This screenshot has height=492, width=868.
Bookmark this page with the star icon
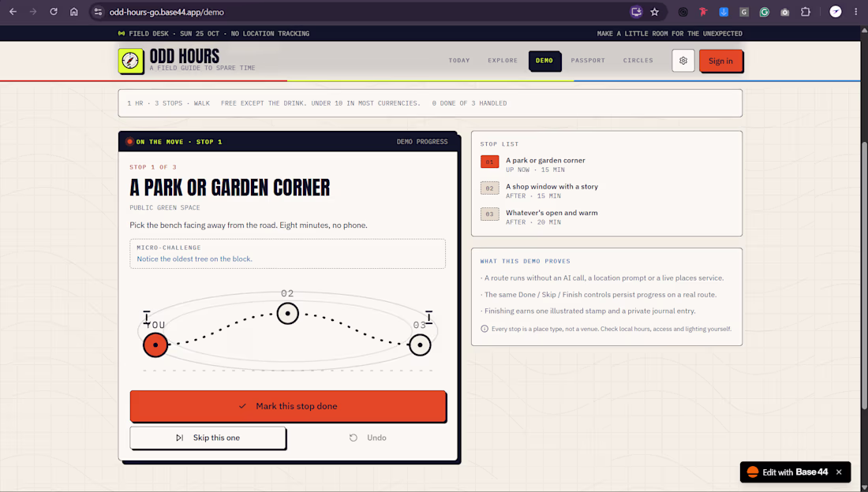[655, 12]
